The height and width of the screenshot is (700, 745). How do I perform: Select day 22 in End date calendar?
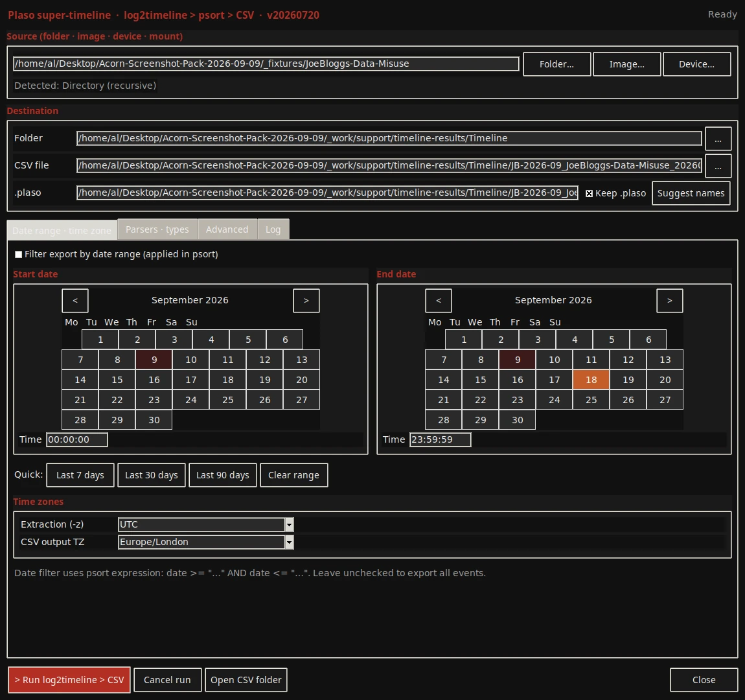(x=480, y=400)
